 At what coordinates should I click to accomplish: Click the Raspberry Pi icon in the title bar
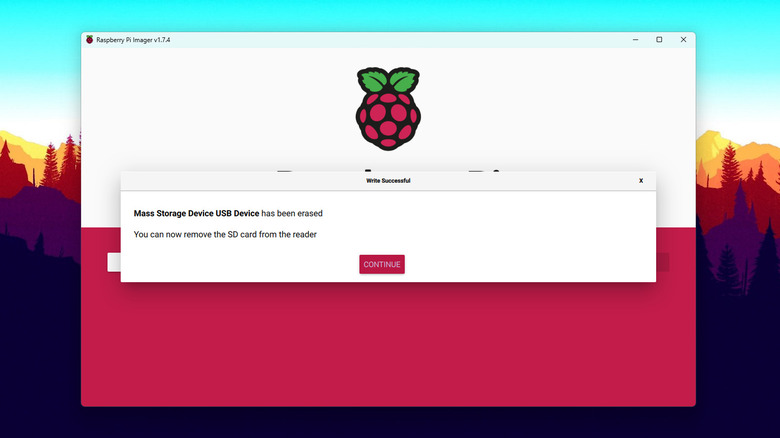point(90,40)
